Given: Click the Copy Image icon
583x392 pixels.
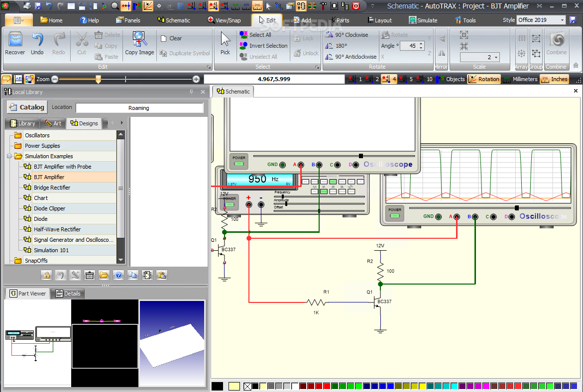Looking at the screenshot, I should (139, 39).
